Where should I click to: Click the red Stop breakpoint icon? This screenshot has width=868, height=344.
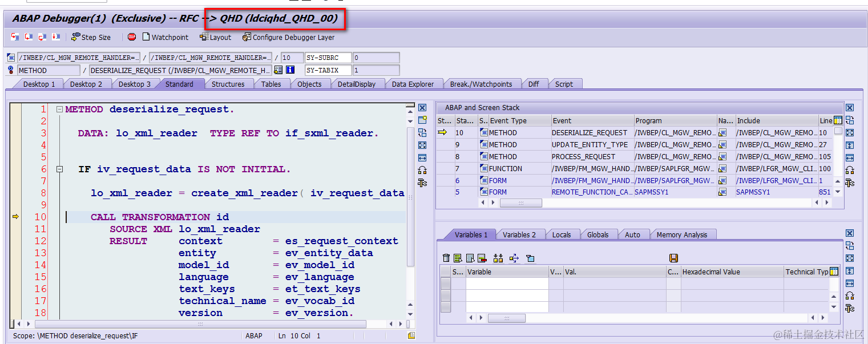pyautogui.click(x=132, y=37)
